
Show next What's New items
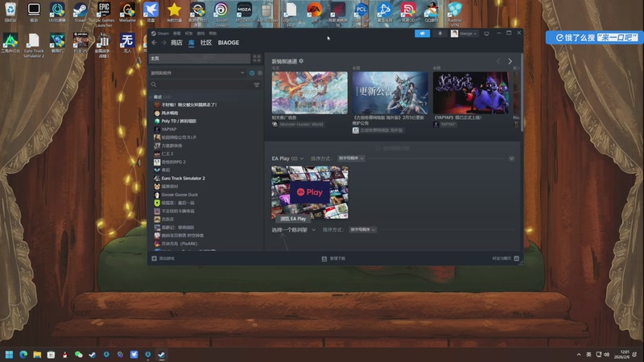(510, 61)
